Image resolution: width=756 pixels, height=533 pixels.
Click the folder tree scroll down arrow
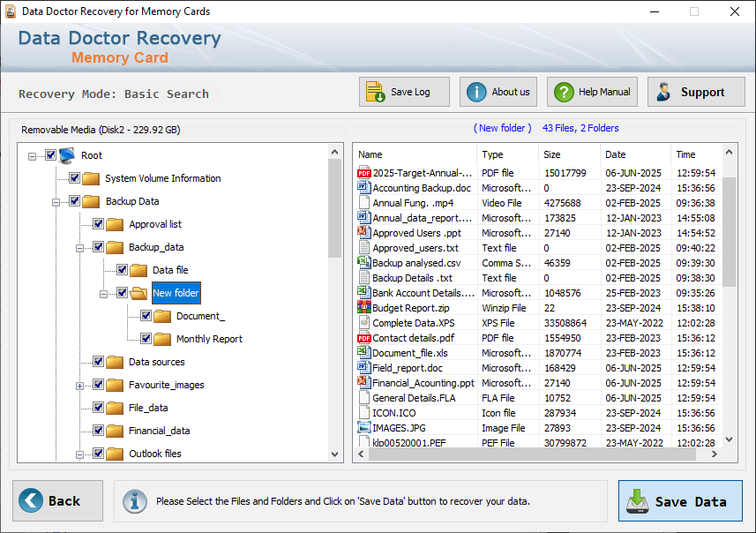pyautogui.click(x=335, y=454)
